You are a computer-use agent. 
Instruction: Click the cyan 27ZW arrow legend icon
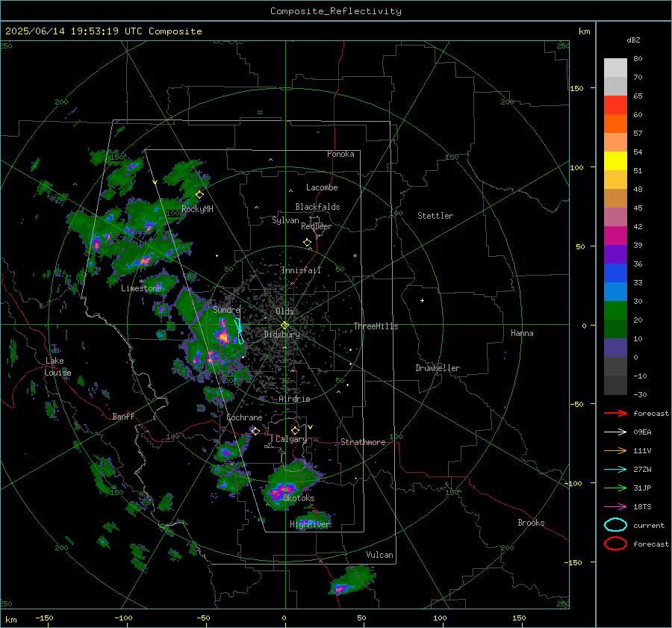pyautogui.click(x=615, y=470)
